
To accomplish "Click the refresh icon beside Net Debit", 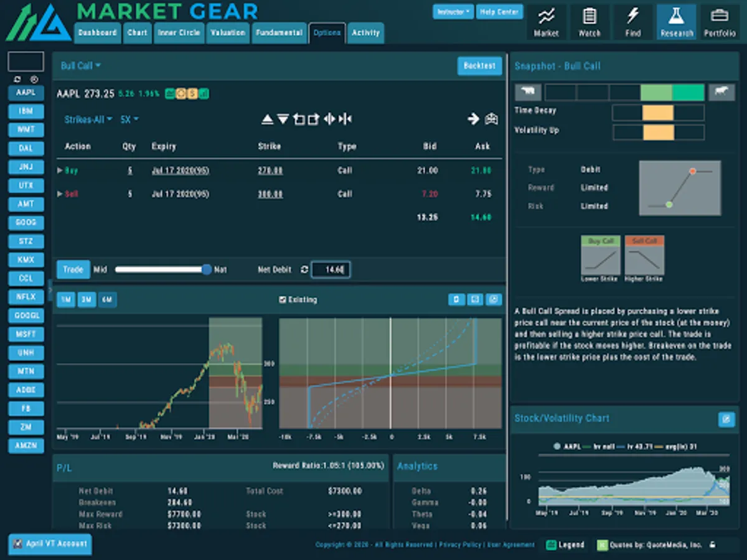I will tap(304, 269).
